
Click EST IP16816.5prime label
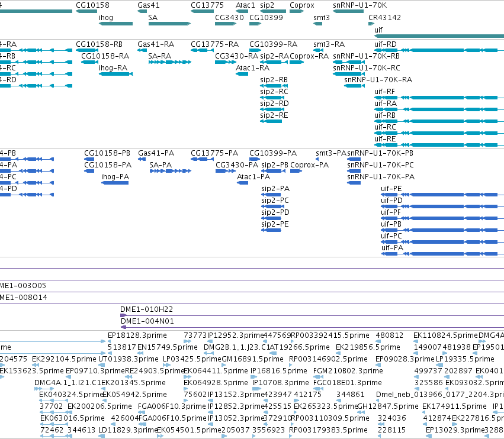tap(279, 371)
